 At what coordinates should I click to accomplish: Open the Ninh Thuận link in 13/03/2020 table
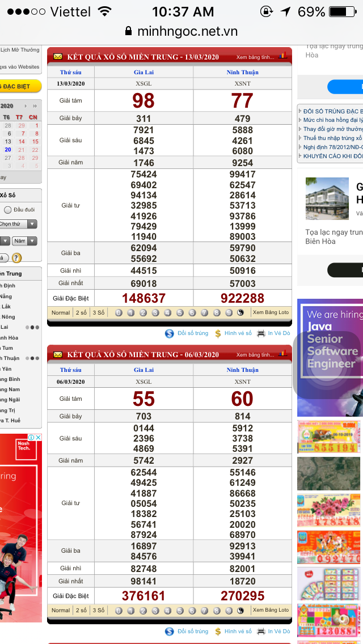(242, 73)
